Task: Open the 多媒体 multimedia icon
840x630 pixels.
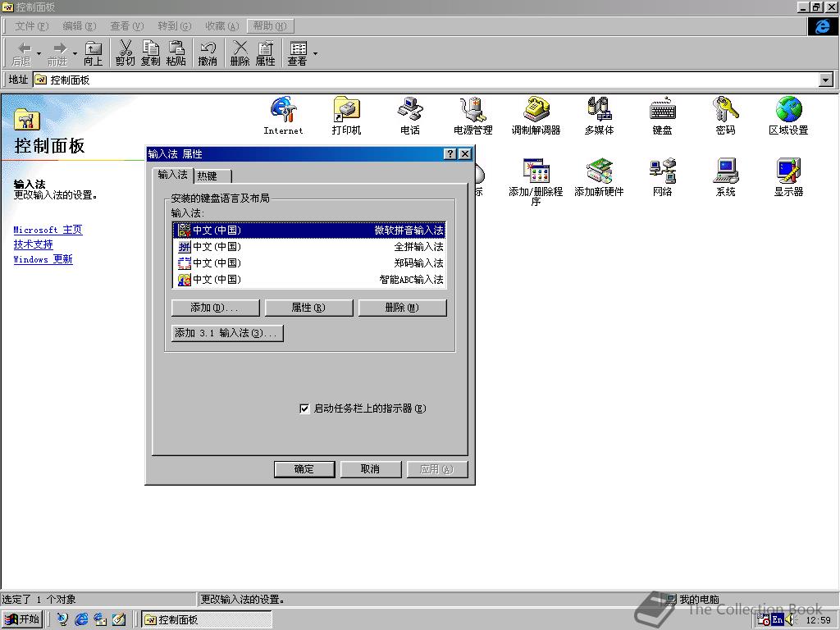Action: click(599, 115)
